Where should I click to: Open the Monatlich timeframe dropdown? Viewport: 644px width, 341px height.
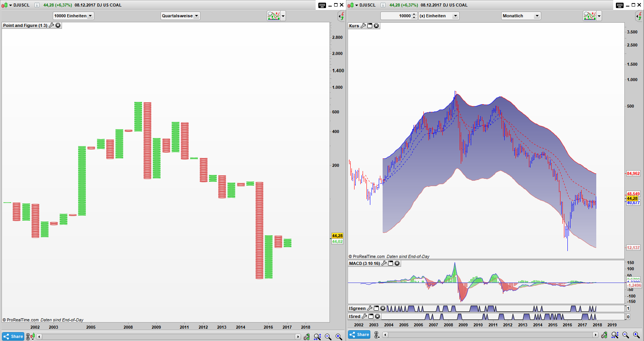click(x=521, y=16)
